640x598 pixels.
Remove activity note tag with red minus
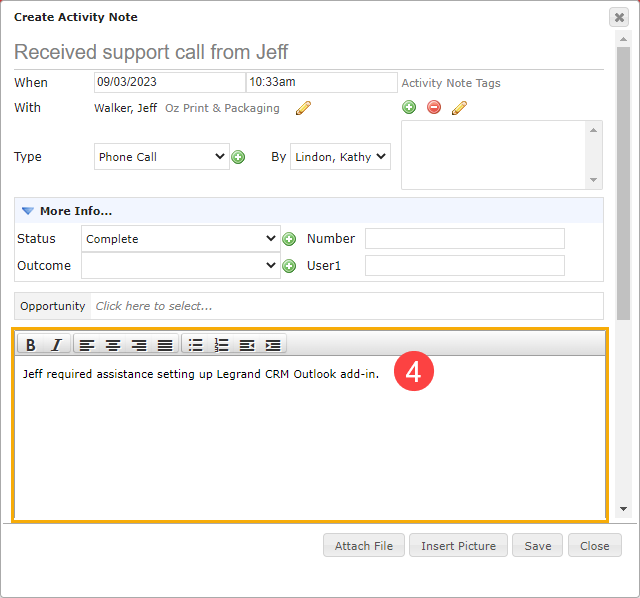pyautogui.click(x=434, y=107)
